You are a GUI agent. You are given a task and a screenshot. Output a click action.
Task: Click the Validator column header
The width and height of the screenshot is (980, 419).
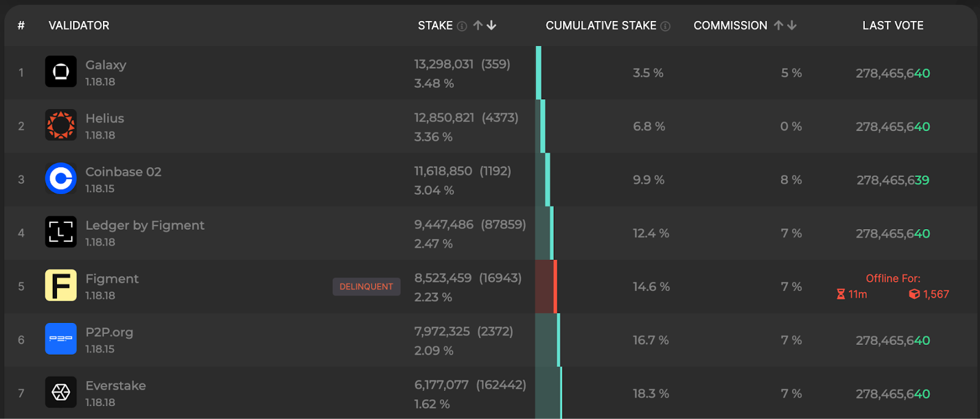79,25
